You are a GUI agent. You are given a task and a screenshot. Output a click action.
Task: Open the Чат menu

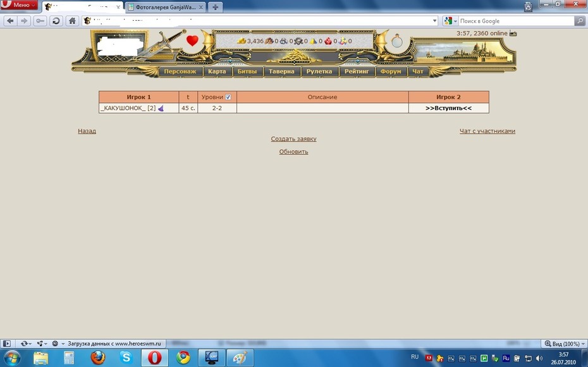[x=418, y=71]
